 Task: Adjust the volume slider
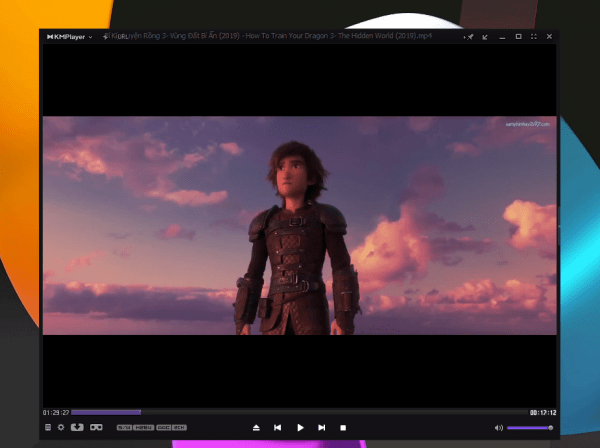coord(530,428)
